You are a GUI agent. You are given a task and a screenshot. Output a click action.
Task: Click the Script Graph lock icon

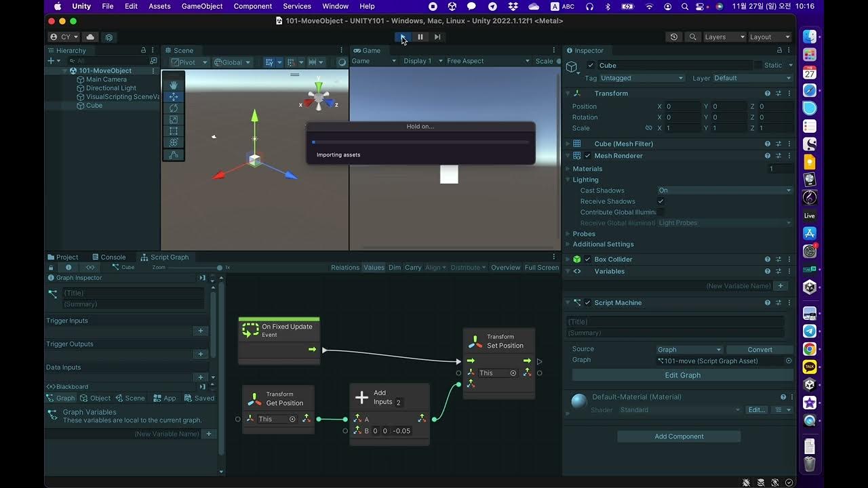pyautogui.click(x=52, y=267)
